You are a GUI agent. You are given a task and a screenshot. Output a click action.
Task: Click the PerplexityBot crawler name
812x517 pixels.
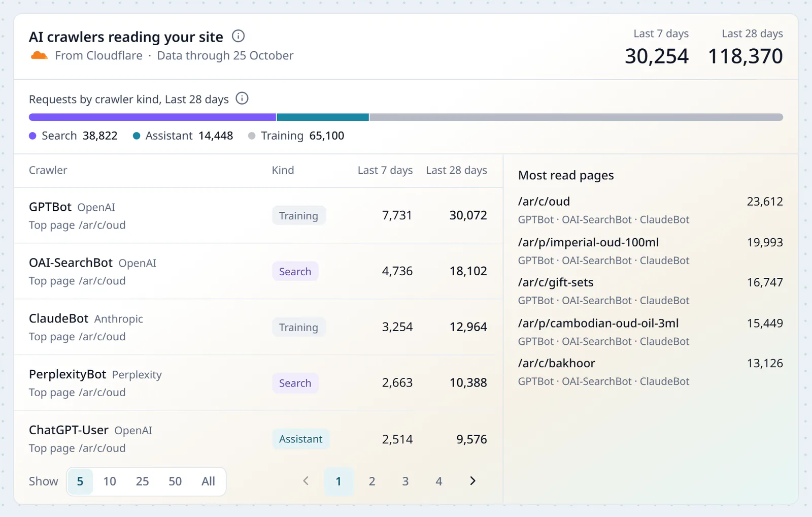67,374
